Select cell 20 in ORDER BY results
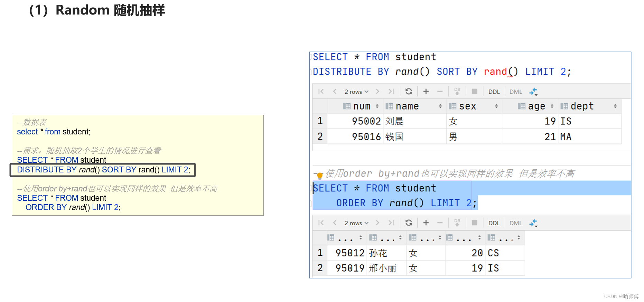This screenshot has height=302, width=644. pyautogui.click(x=466, y=253)
